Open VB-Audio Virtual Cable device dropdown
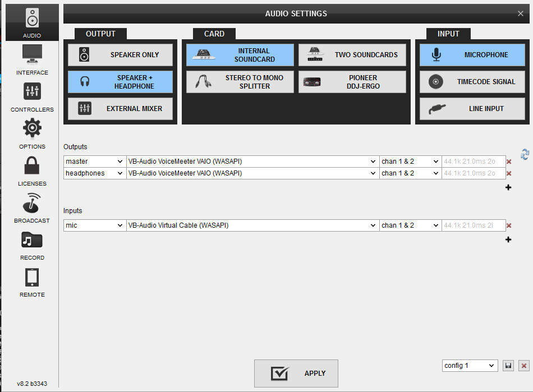The height and width of the screenshot is (392, 533). [x=252, y=225]
